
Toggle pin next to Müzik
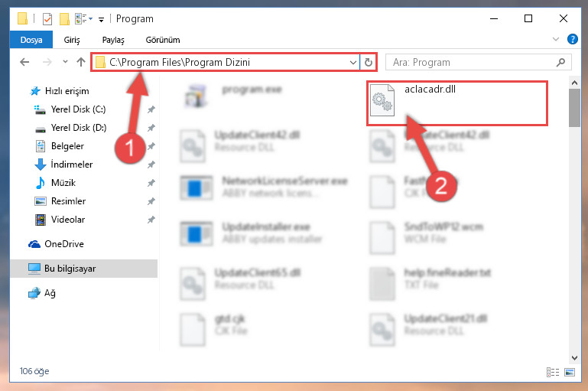pos(151,183)
